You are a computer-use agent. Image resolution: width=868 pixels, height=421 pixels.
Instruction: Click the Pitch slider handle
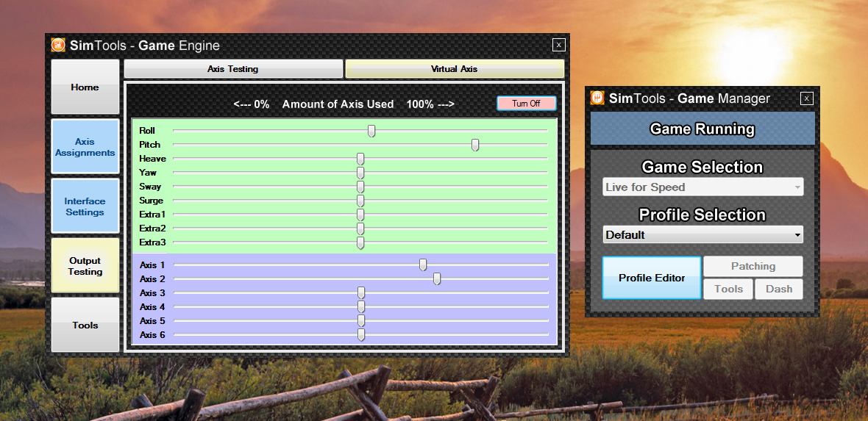click(475, 145)
